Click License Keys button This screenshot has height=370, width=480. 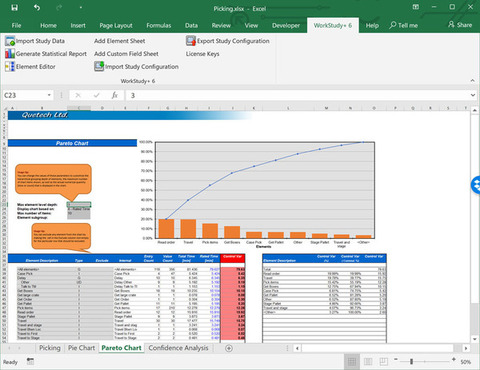pyautogui.click(x=203, y=54)
